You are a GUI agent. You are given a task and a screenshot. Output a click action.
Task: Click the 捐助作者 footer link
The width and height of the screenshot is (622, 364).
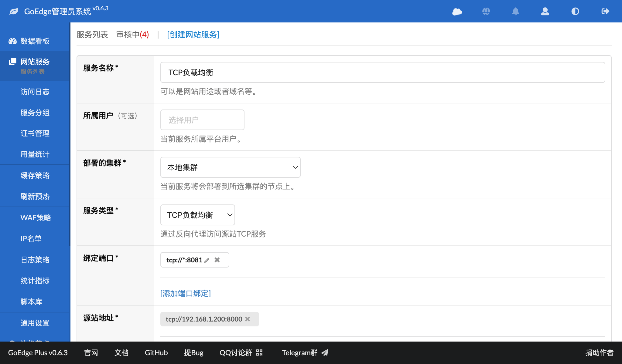[600, 352]
